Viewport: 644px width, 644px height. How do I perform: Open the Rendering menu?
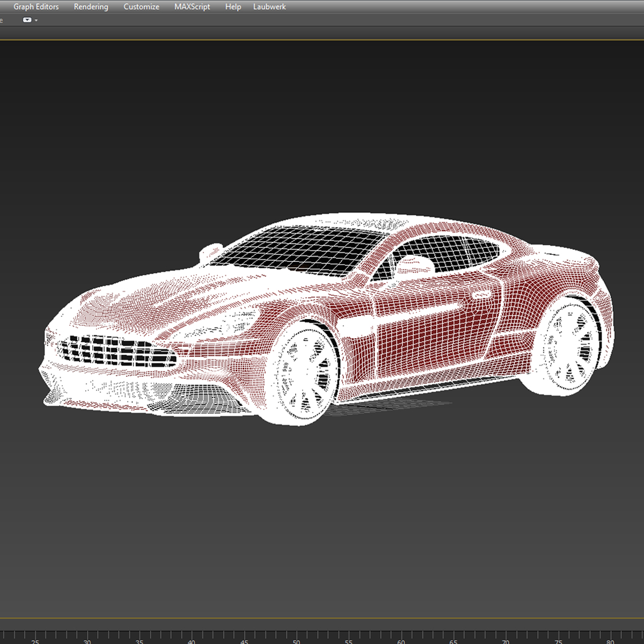[x=91, y=7]
